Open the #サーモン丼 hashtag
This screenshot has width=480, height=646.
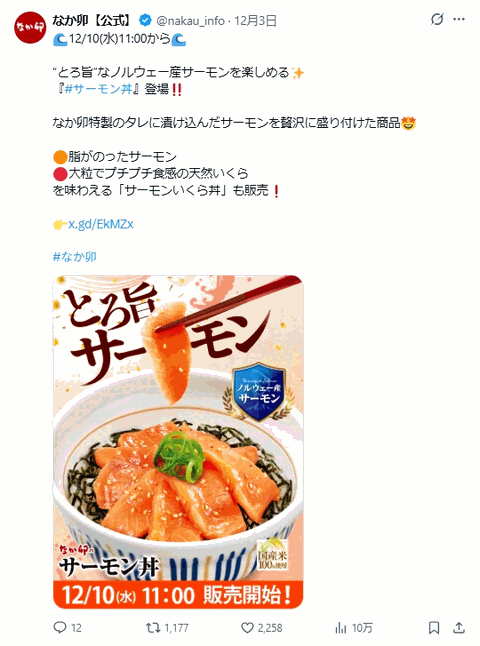[98, 89]
